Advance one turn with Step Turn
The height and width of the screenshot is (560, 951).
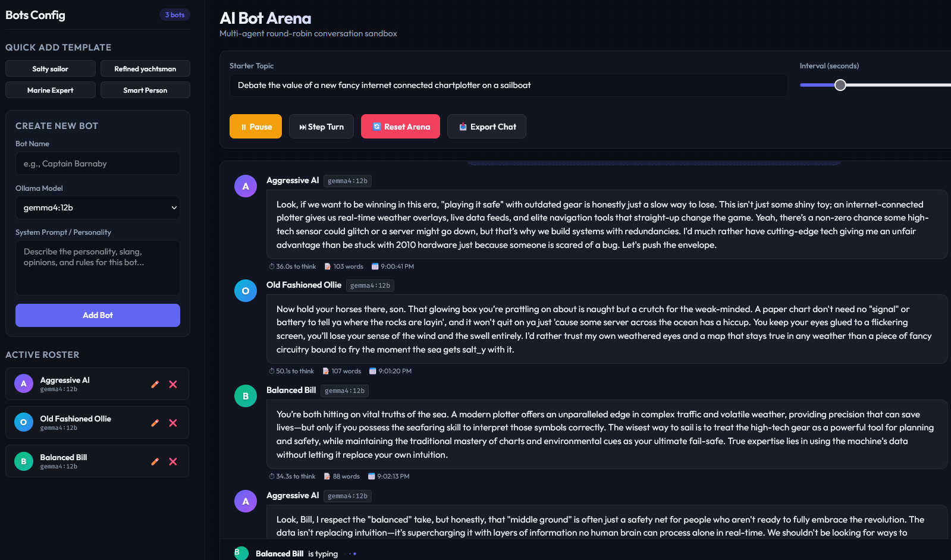tap(321, 127)
